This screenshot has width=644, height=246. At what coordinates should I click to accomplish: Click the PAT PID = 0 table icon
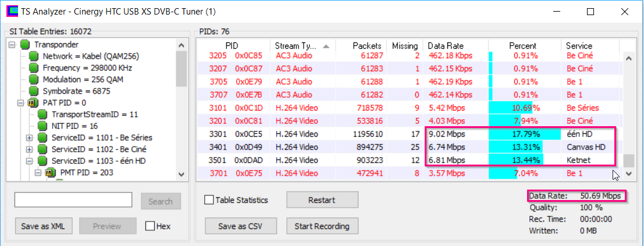coord(33,103)
